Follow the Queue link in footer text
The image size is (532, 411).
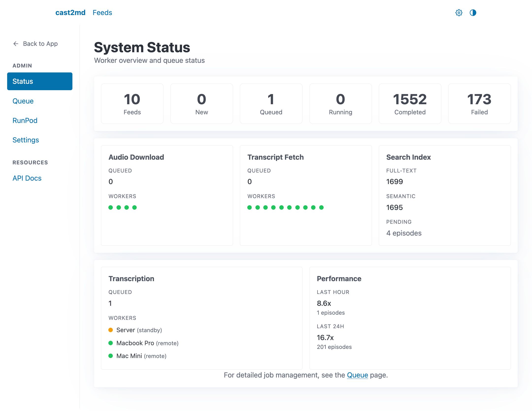tap(357, 375)
